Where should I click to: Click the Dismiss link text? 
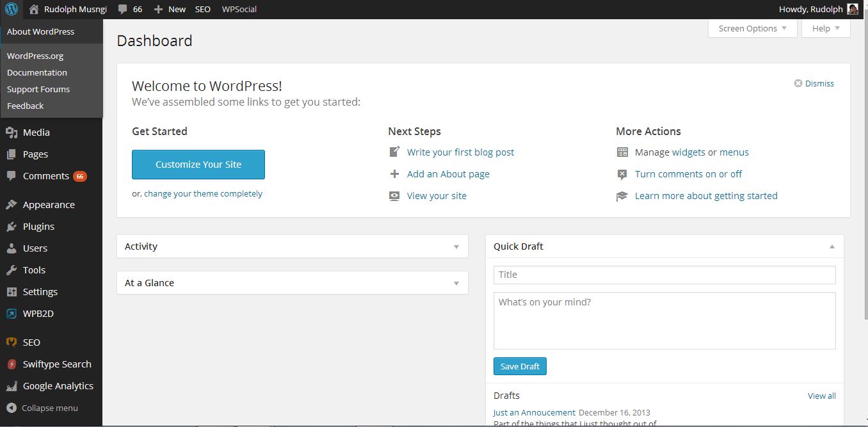coord(819,83)
